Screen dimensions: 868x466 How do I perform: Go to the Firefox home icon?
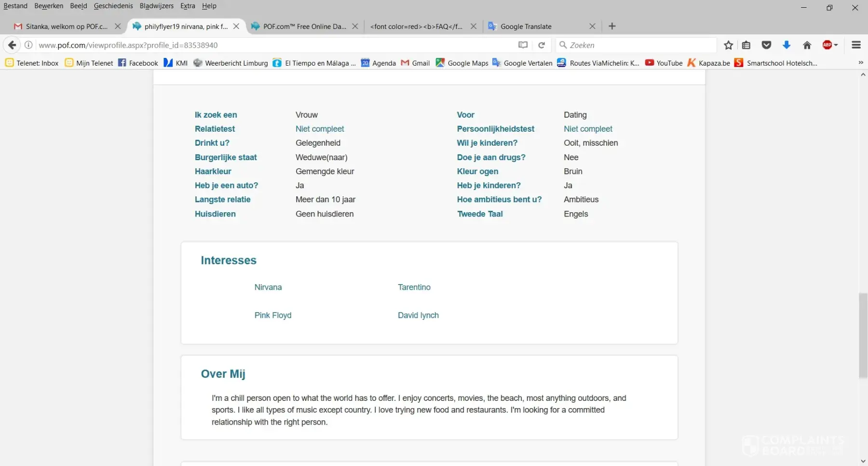807,45
